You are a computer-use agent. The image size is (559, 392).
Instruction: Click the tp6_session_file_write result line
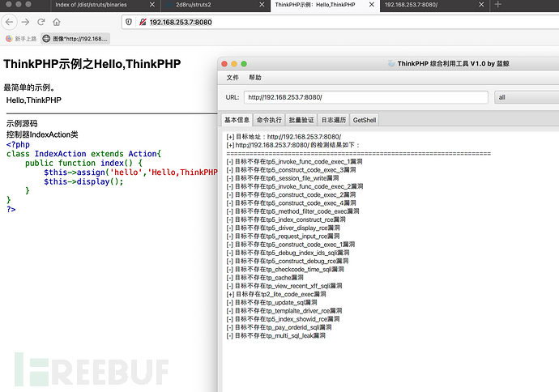(x=283, y=178)
